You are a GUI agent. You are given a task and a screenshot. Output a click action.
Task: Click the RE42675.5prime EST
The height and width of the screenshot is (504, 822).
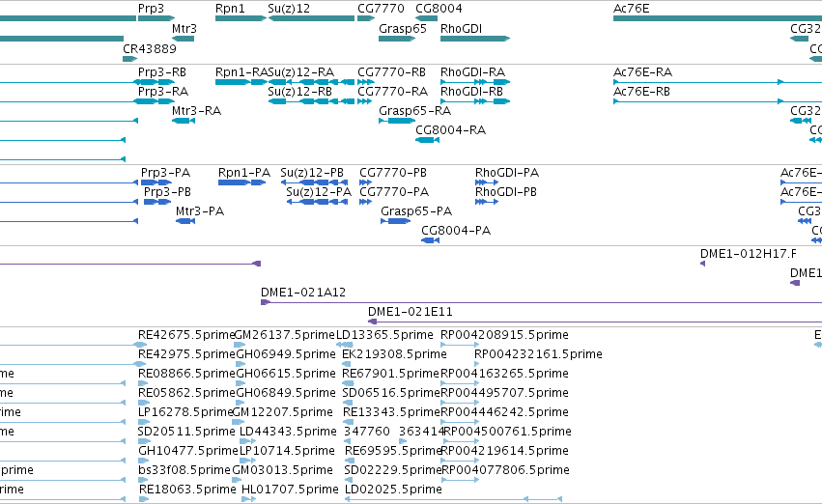[x=140, y=345]
